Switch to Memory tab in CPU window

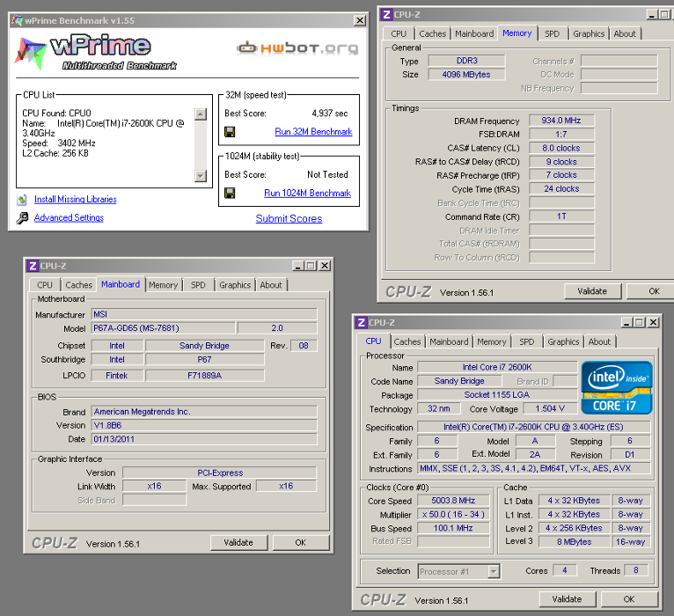(492, 341)
